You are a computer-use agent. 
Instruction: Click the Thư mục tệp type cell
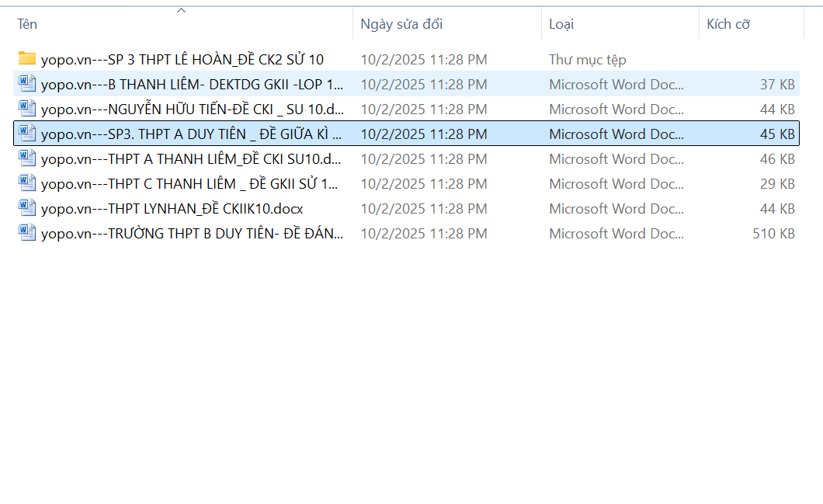[587, 59]
